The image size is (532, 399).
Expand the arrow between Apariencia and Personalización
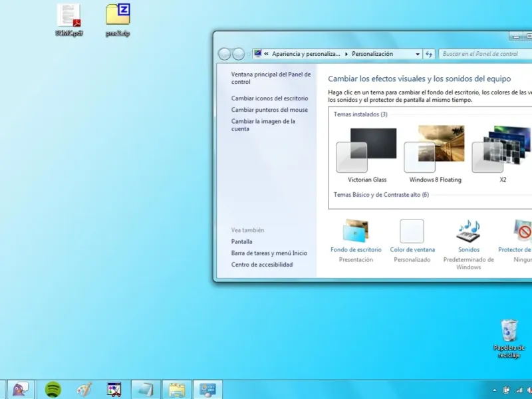[346, 54]
